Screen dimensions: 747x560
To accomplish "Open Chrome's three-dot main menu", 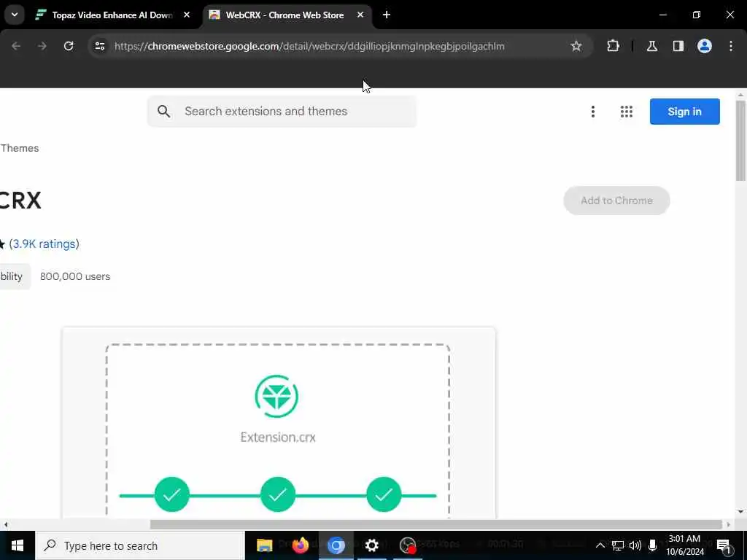I will click(730, 46).
